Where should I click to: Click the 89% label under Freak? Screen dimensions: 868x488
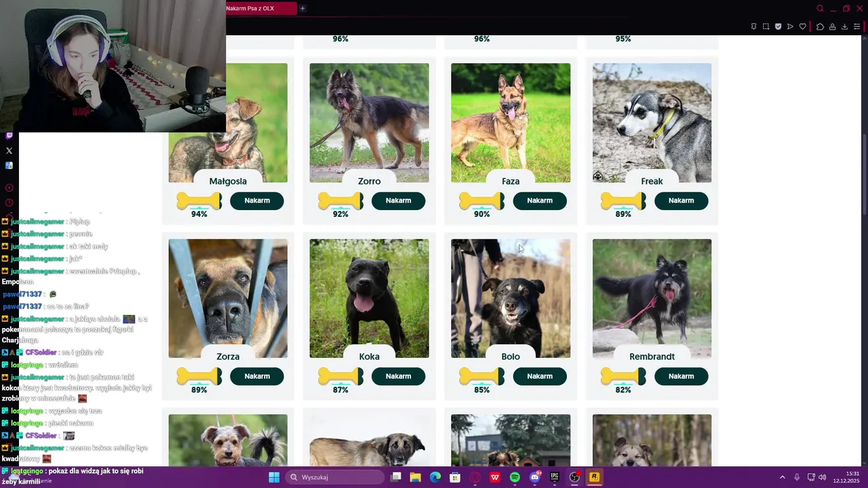[623, 214]
